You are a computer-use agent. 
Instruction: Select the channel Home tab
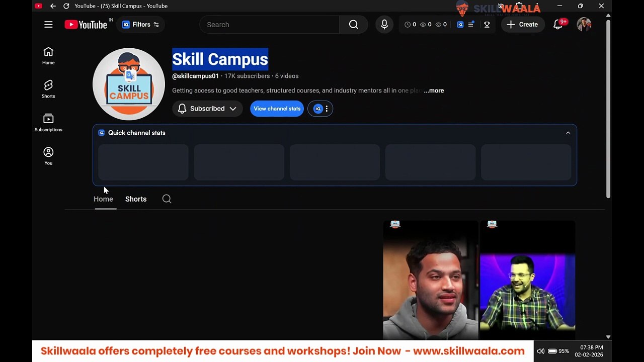[103, 199]
